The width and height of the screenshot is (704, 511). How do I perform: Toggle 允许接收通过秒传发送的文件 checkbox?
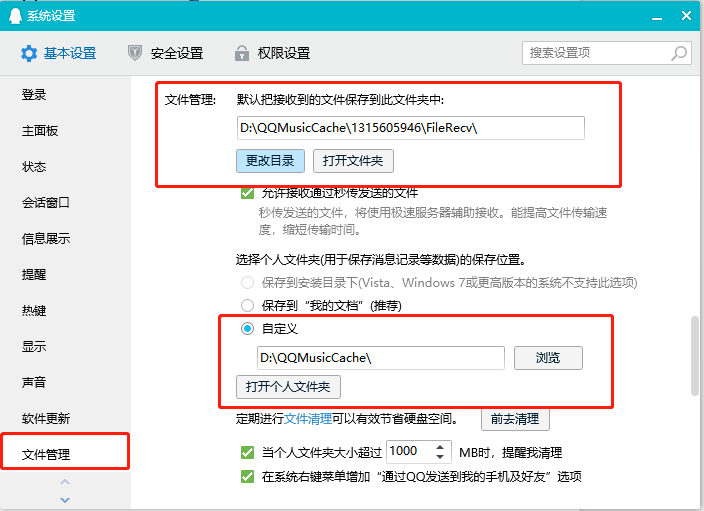tap(247, 193)
